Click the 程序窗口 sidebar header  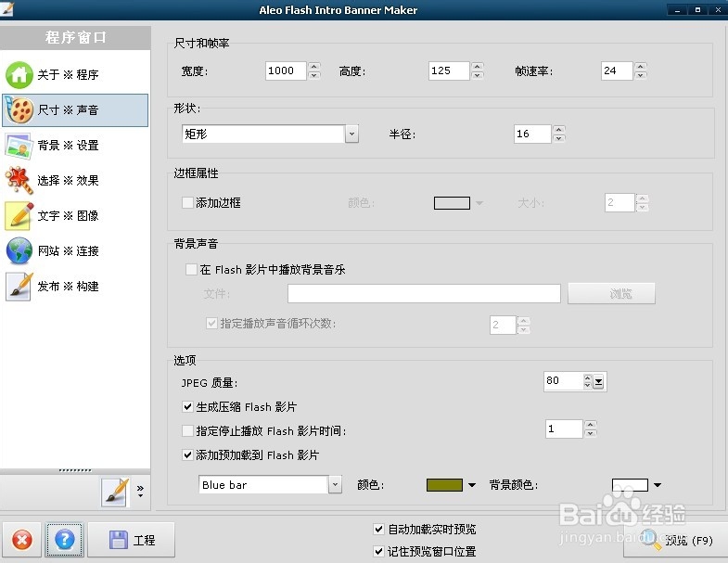coord(75,38)
